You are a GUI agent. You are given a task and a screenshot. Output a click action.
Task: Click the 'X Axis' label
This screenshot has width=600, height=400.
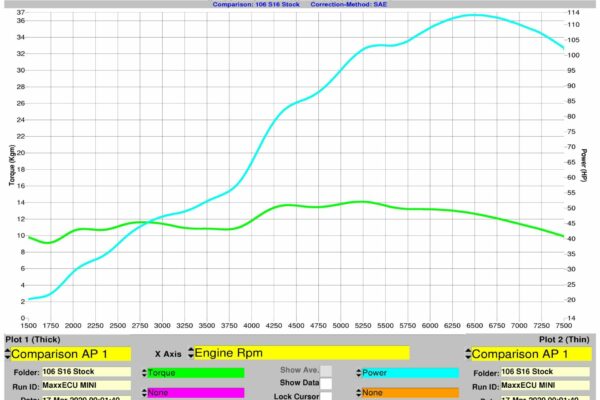[x=168, y=354]
